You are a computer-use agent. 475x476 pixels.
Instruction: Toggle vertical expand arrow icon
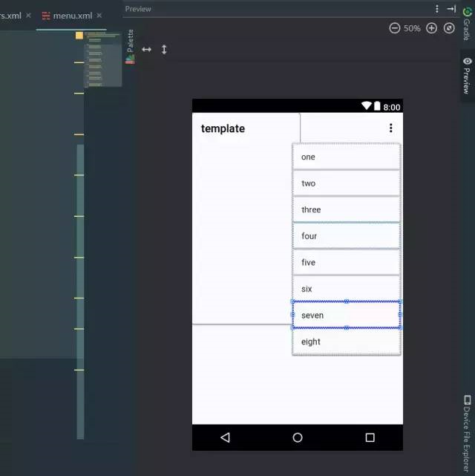tap(164, 50)
